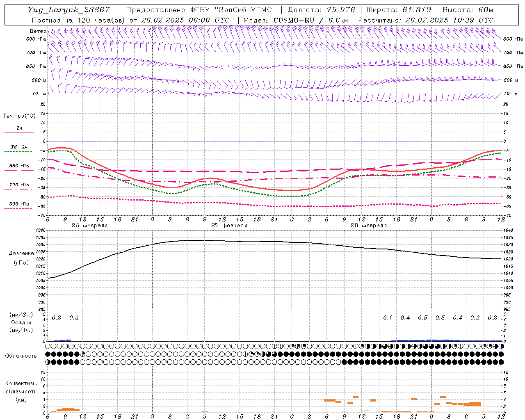
Task: Click the 1040 label on left pressure axis
Action: coord(40,231)
